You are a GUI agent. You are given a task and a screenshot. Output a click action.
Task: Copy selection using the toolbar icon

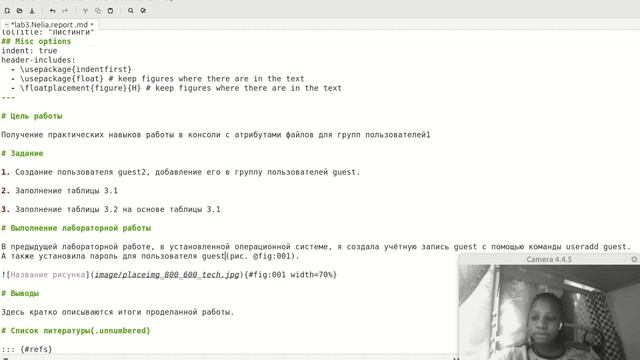tap(98, 11)
